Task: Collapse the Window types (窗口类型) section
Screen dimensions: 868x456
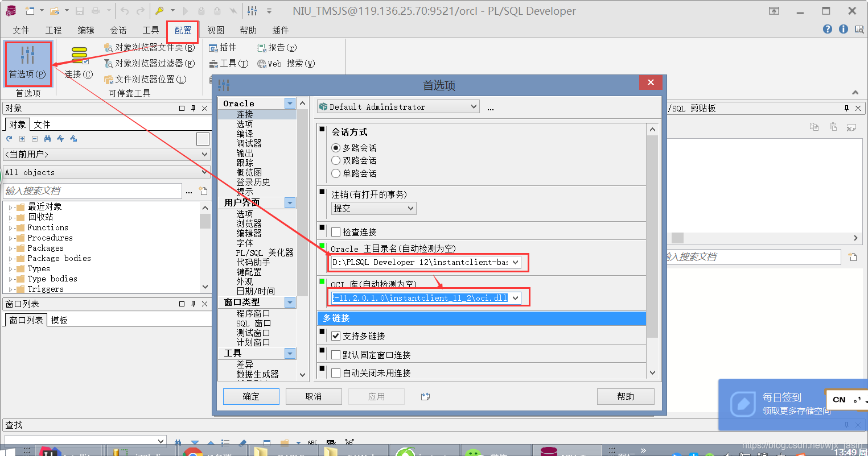Action: click(290, 302)
